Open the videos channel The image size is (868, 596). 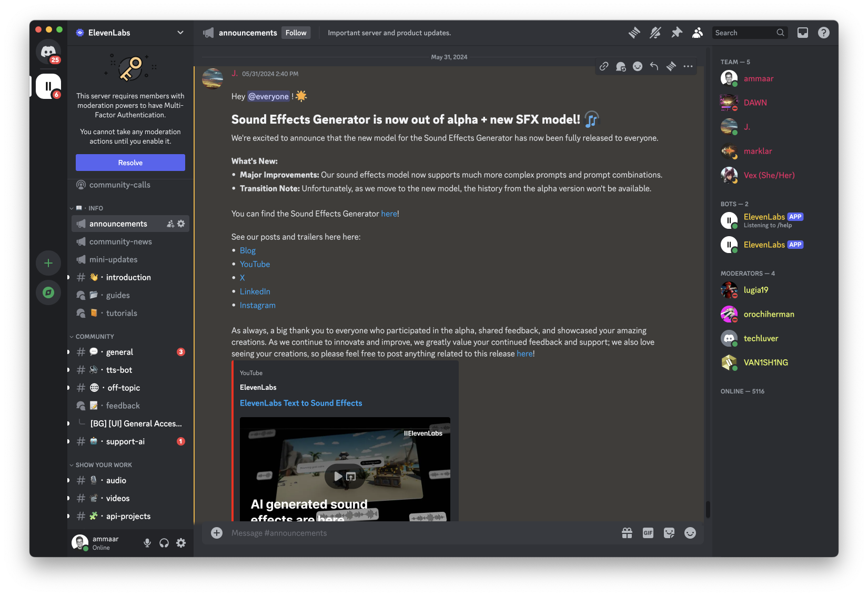click(x=130, y=499)
